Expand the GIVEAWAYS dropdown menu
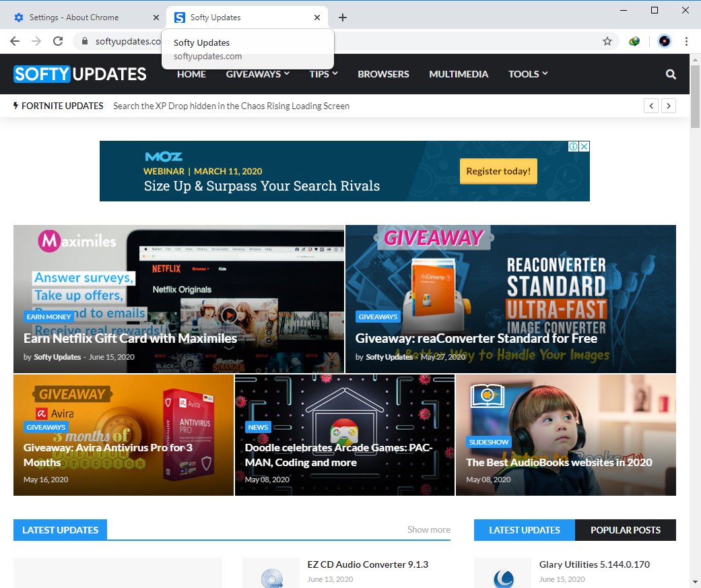Image resolution: width=701 pixels, height=588 pixels. pos(257,74)
